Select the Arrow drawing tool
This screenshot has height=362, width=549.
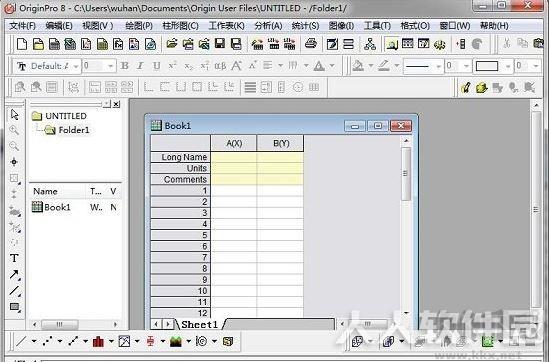tap(14, 274)
